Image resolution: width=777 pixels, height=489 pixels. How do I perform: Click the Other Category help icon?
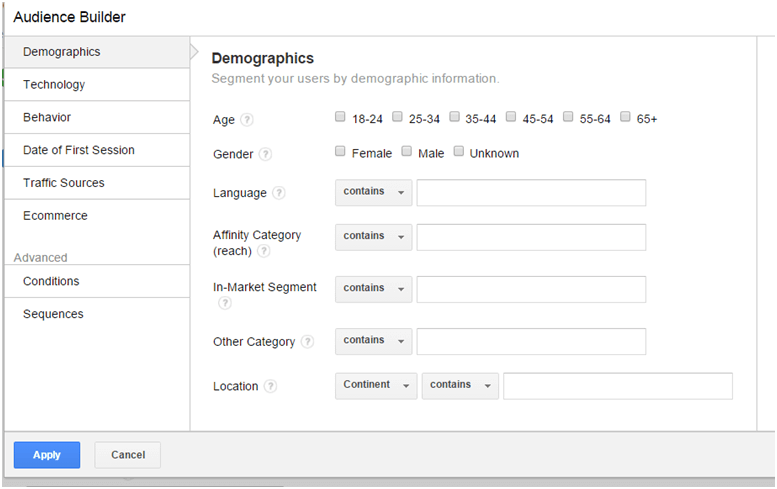(x=308, y=342)
